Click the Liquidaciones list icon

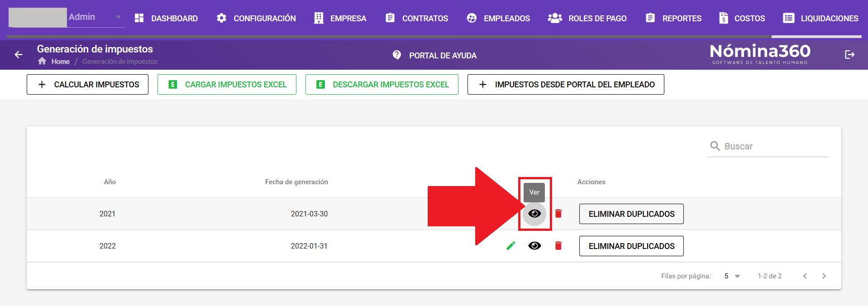pyautogui.click(x=789, y=18)
